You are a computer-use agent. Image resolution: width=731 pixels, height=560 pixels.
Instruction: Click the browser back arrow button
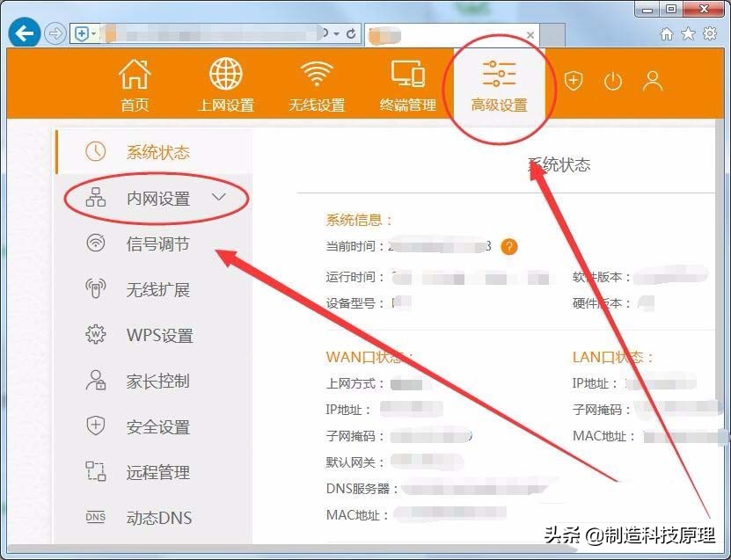pos(25,33)
